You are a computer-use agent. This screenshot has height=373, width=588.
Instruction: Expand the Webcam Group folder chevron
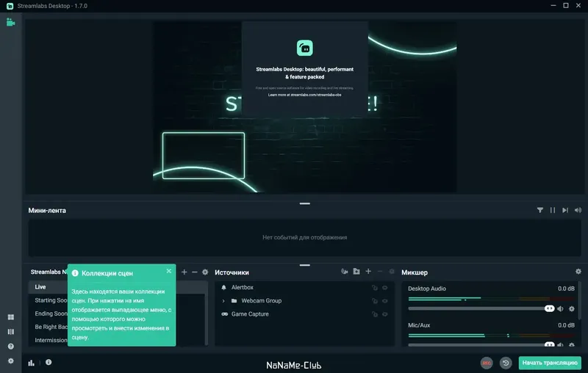click(x=223, y=301)
